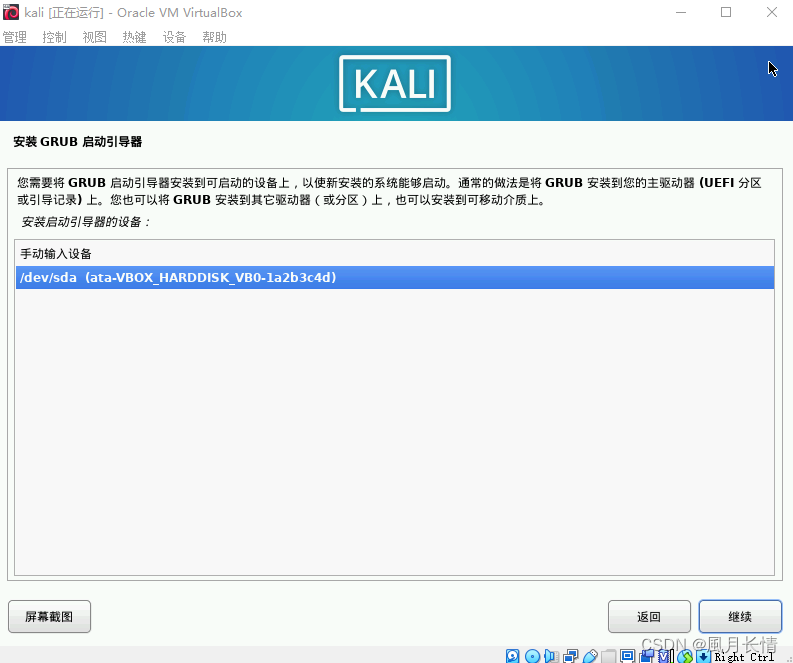
Task: Click the shared folders status icon
Action: [x=608, y=656]
